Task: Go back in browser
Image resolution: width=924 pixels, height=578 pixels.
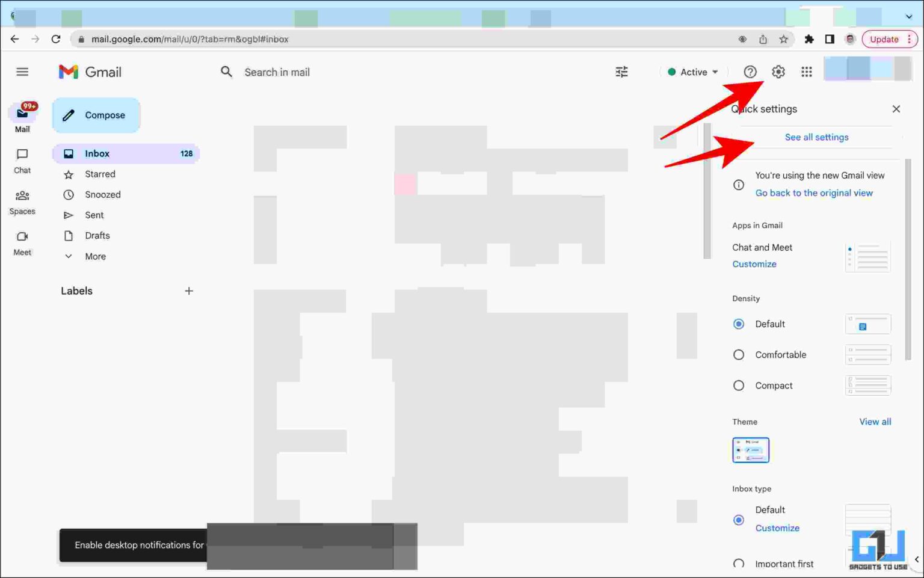Action: 14,39
